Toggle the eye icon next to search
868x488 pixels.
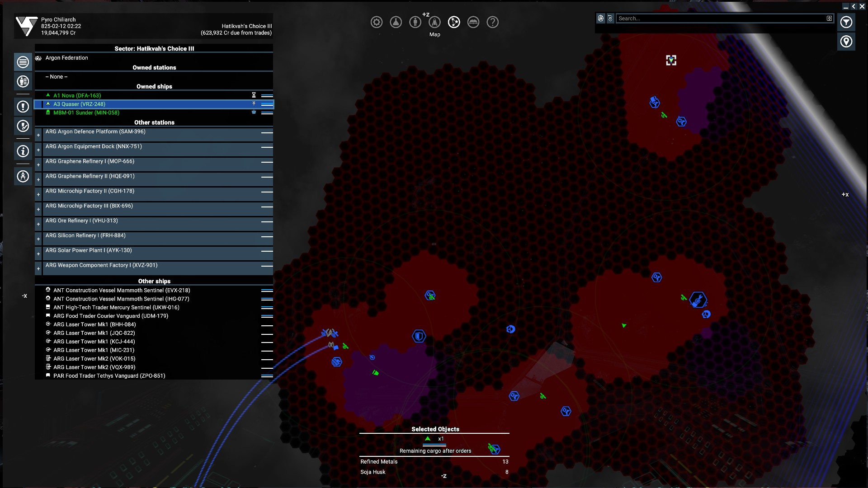coord(610,19)
